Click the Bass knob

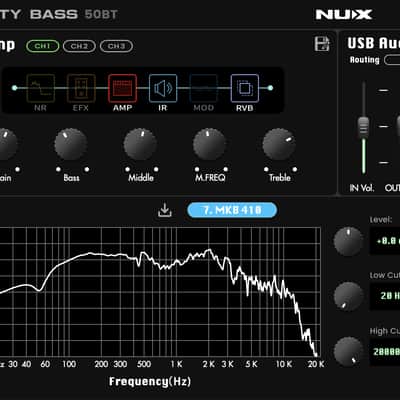tap(71, 144)
